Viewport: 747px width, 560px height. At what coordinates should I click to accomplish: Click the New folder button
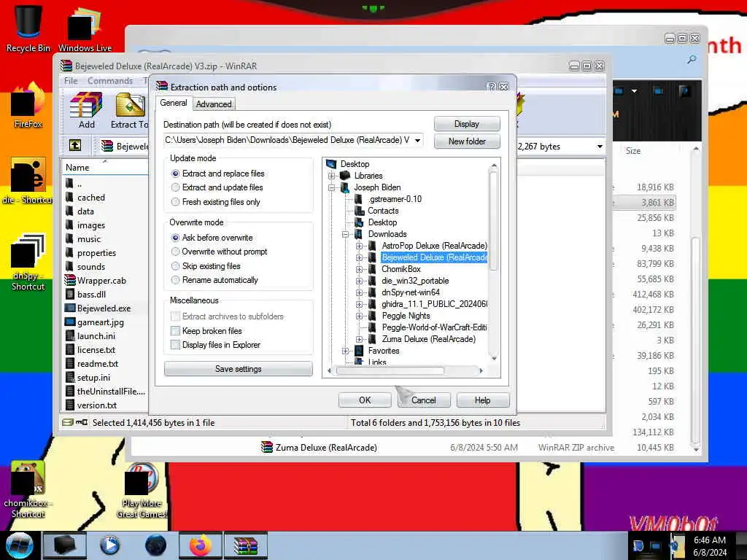466,141
